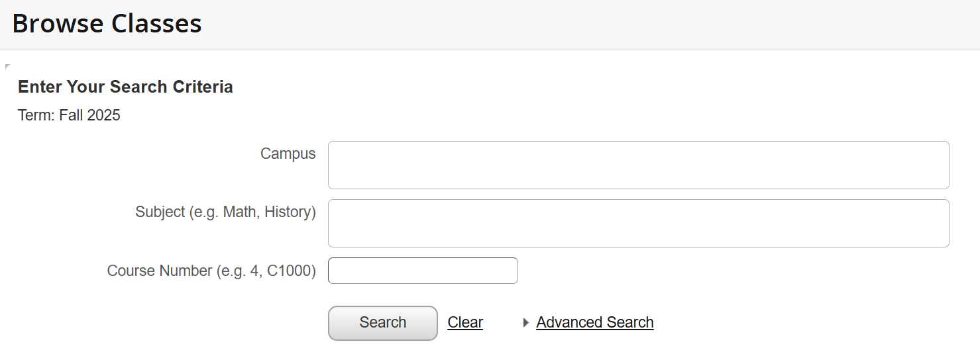Select the Fall 2025 term value text
Image resolution: width=980 pixels, height=356 pixels.
click(89, 116)
